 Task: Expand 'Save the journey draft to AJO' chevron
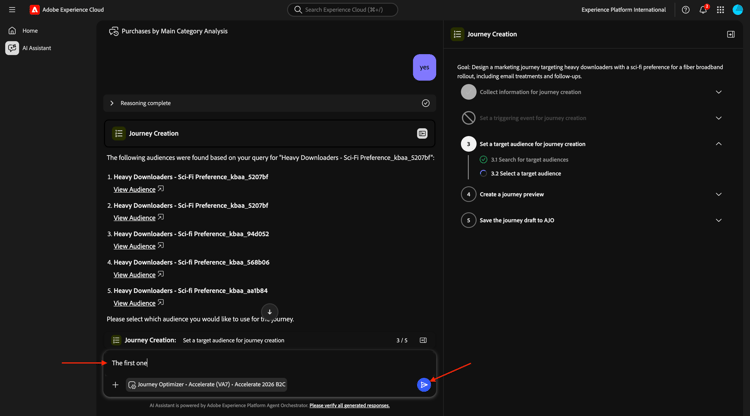click(x=718, y=220)
